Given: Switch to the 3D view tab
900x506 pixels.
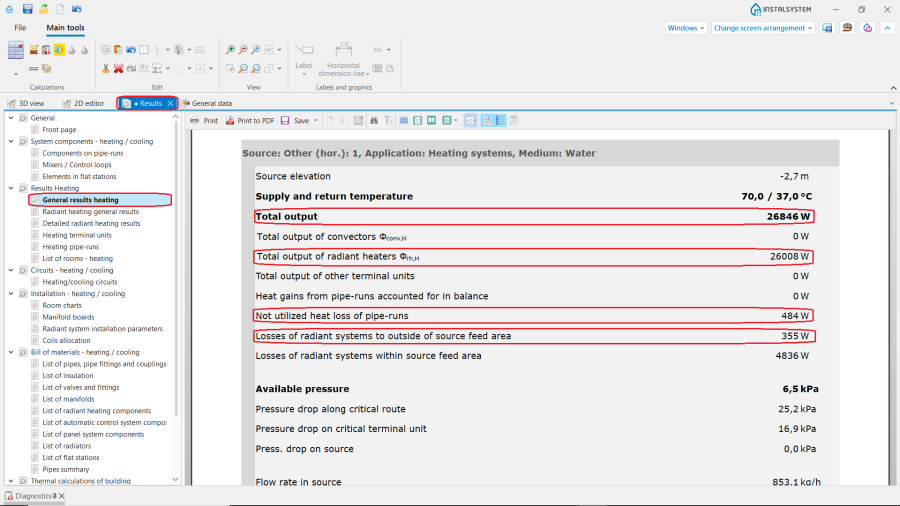Looking at the screenshot, I should coord(26,103).
